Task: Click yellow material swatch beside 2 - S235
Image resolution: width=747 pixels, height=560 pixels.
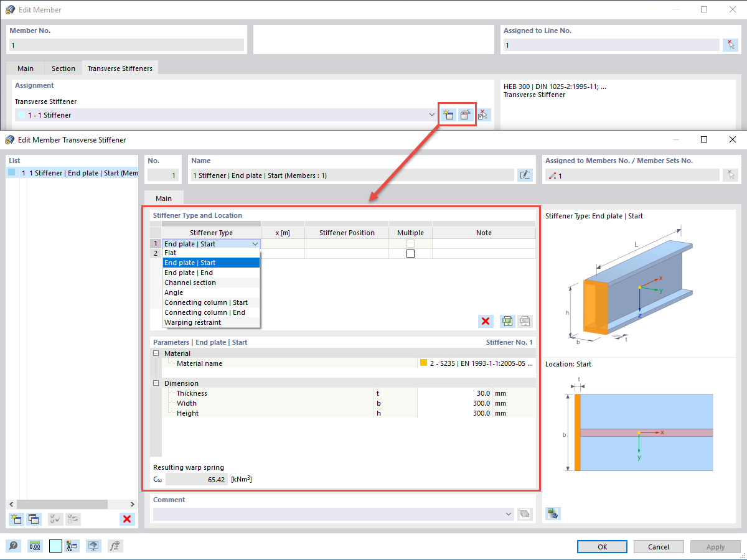Action: 423,363
